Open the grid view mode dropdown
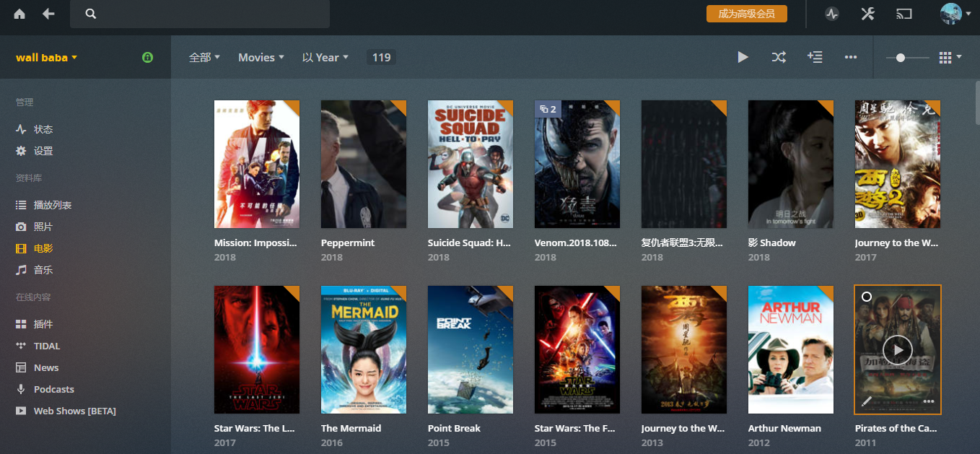Screen dimensions: 980x454 pos(950,57)
